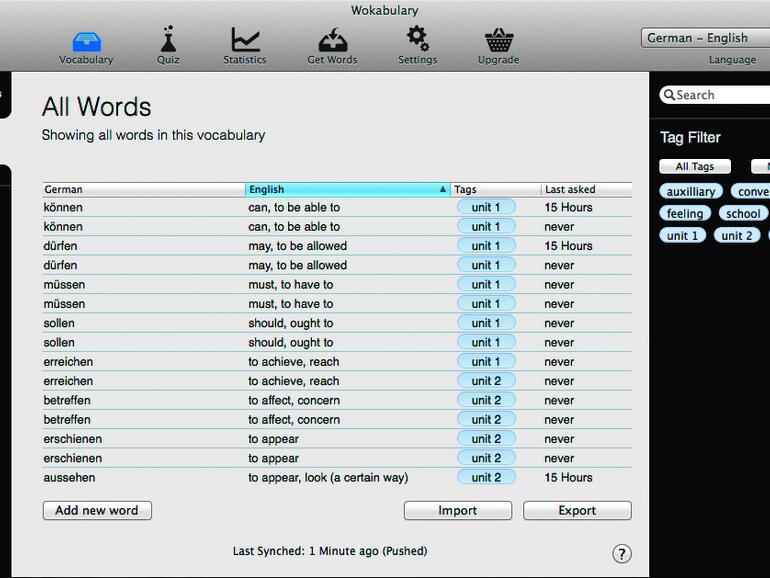Click 'to appear, look (a certain way)' cell
The width and height of the screenshot is (770, 578).
329,477
